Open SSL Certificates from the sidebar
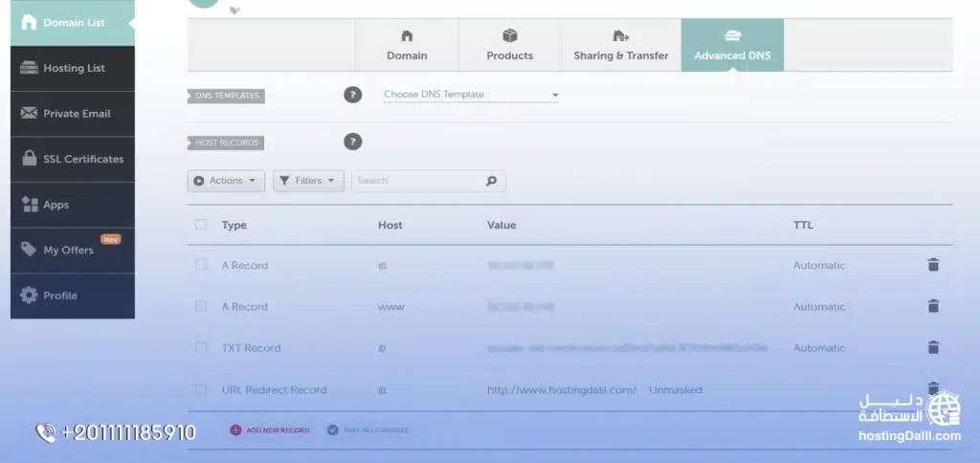980x463 pixels. pyautogui.click(x=73, y=159)
